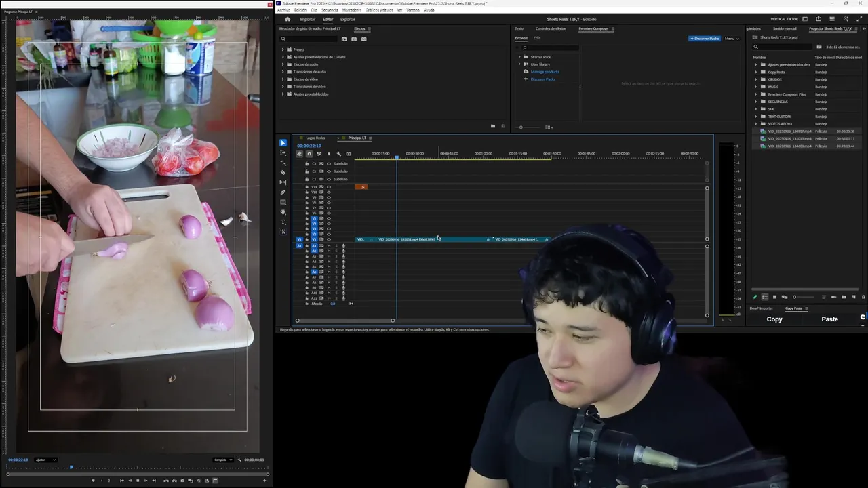Mute audio track A1
Image resolution: width=868 pixels, height=488 pixels.
click(x=329, y=245)
